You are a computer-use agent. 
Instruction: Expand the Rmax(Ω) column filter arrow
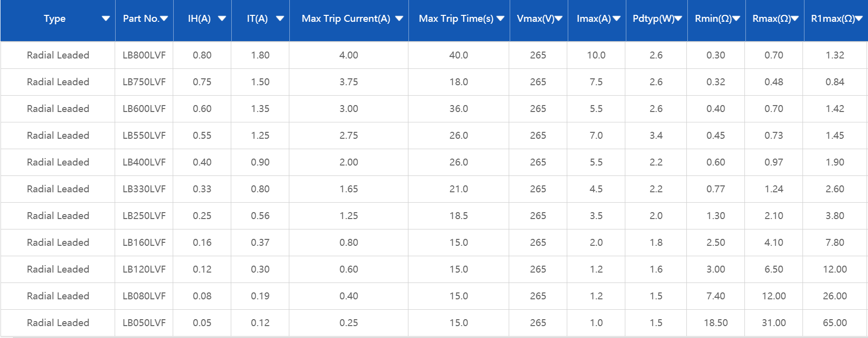pyautogui.click(x=795, y=19)
